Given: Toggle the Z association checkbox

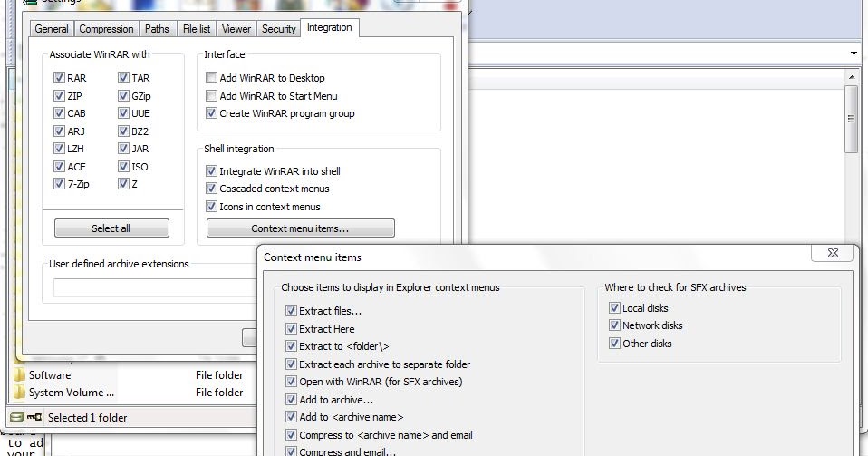Looking at the screenshot, I should tap(123, 184).
